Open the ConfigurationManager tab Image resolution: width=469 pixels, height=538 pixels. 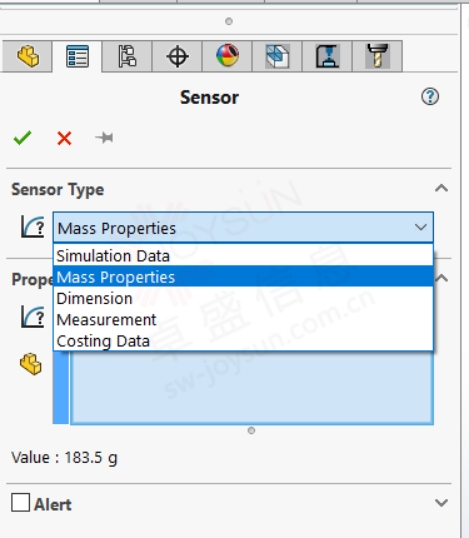pos(127,56)
